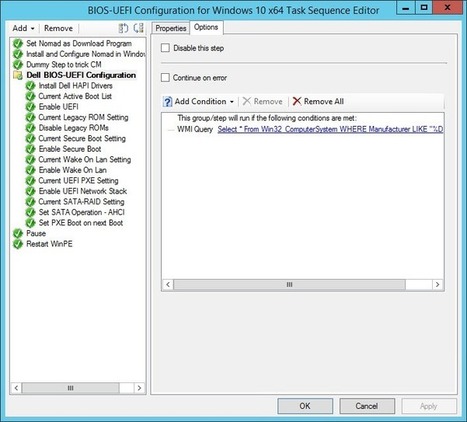Click left arrow of step tree scrollbar

point(16,388)
